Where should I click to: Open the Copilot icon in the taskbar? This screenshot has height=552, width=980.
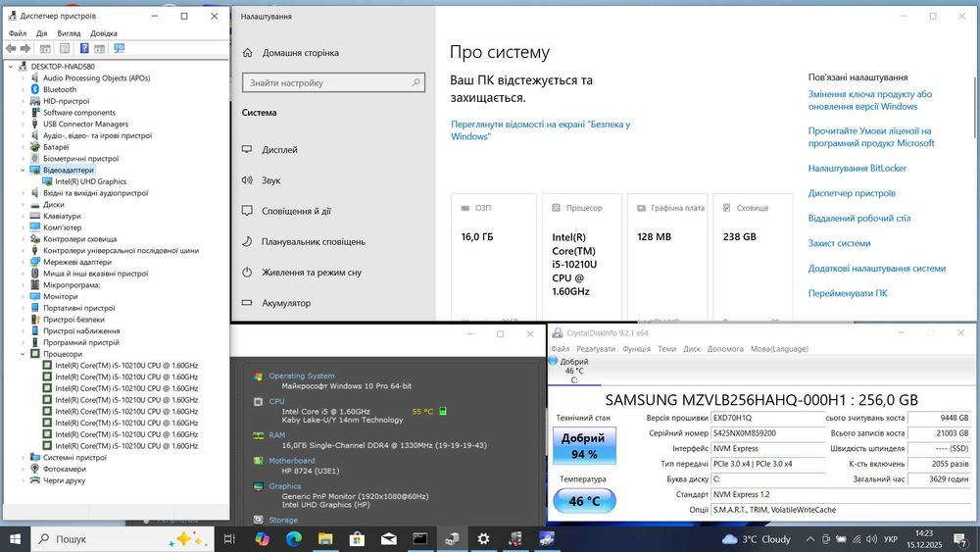point(262,539)
